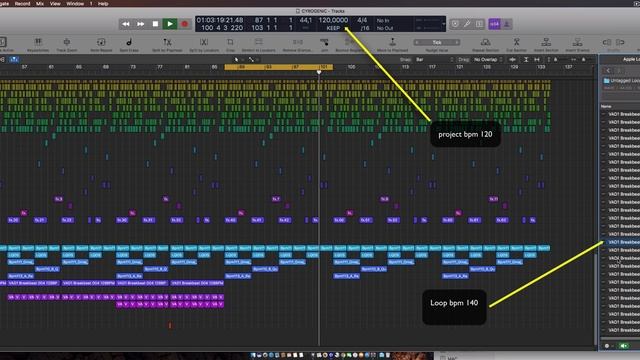Click the toolbar icon between Crop and Remove Silence
640x360 pixels.
click(258, 42)
